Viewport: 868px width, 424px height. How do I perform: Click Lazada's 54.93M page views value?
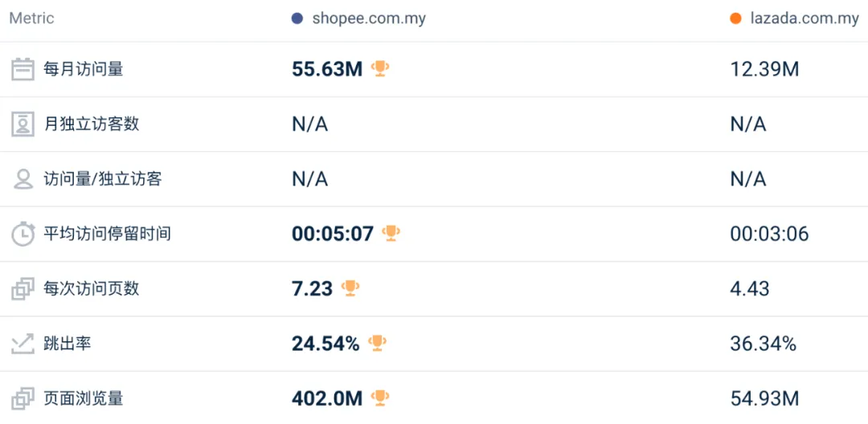(x=764, y=397)
